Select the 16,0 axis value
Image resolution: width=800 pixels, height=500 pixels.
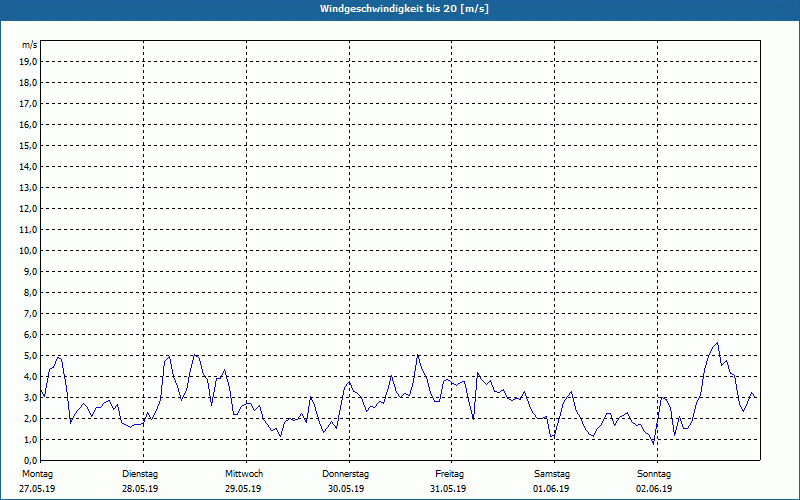click(28, 124)
